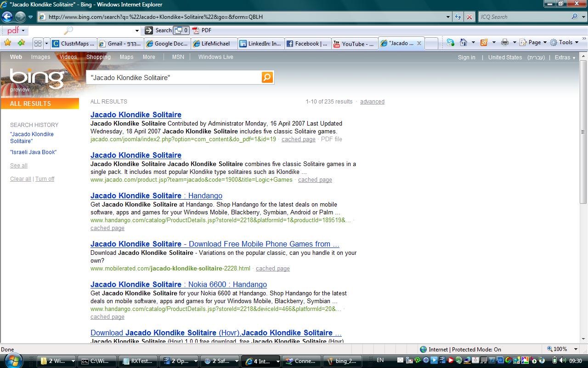588x368 pixels.
Task: Click the Safari taskbar button
Action: pyautogui.click(x=220, y=361)
